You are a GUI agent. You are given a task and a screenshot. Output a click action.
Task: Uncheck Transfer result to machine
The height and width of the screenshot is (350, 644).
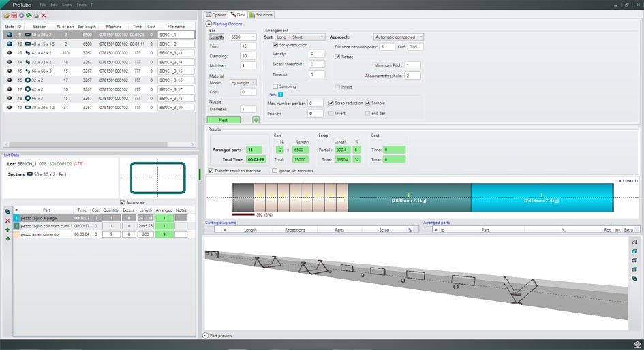(x=211, y=171)
